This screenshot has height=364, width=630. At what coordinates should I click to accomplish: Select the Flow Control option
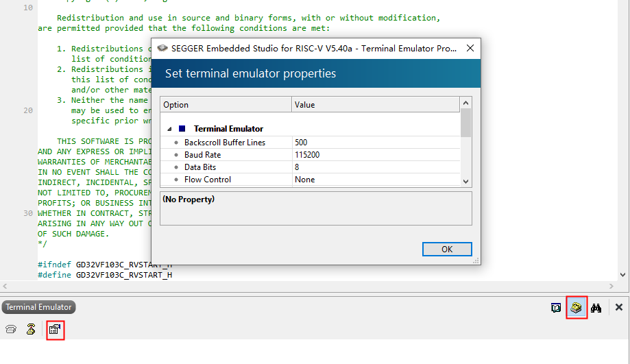coord(207,180)
